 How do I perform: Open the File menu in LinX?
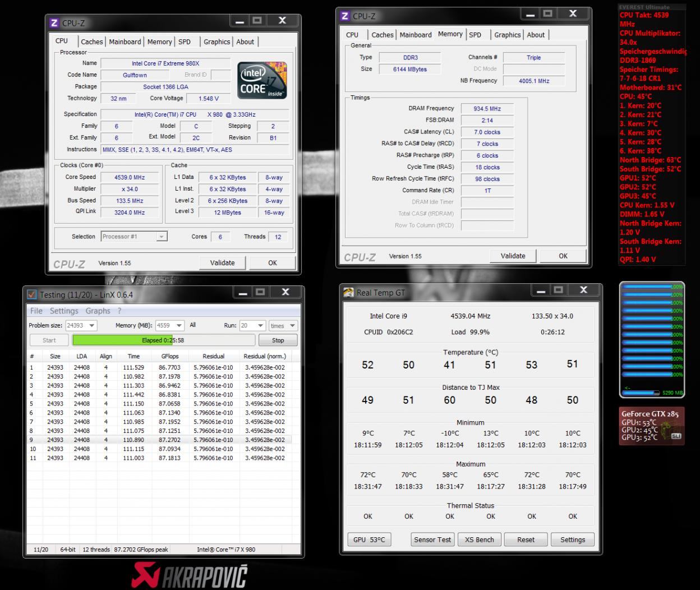point(36,311)
